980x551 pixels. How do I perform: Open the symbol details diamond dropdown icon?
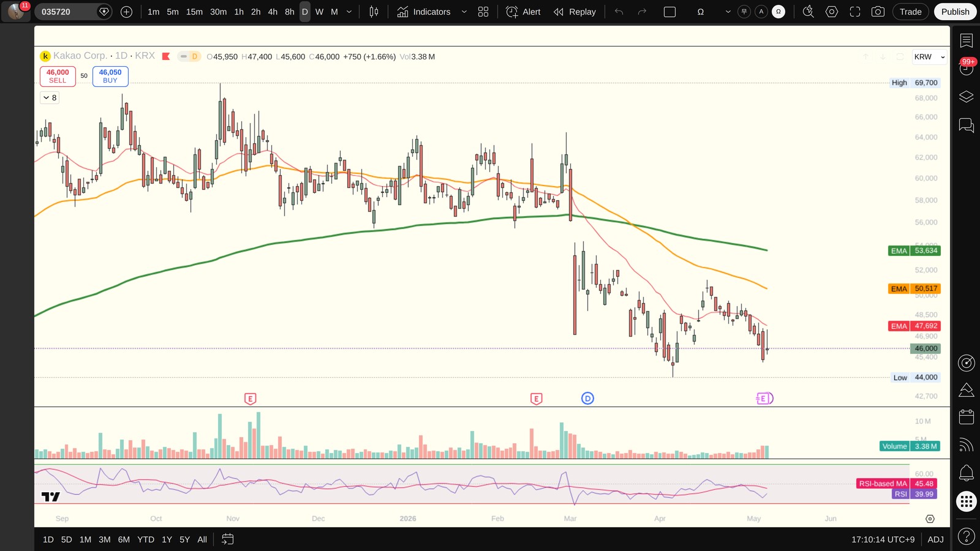104,12
